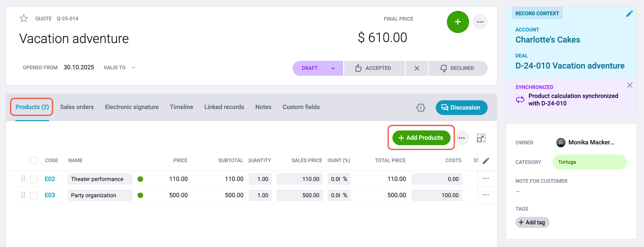This screenshot has width=644, height=247.
Task: Edit table columns with pencil icon
Action: (x=486, y=161)
